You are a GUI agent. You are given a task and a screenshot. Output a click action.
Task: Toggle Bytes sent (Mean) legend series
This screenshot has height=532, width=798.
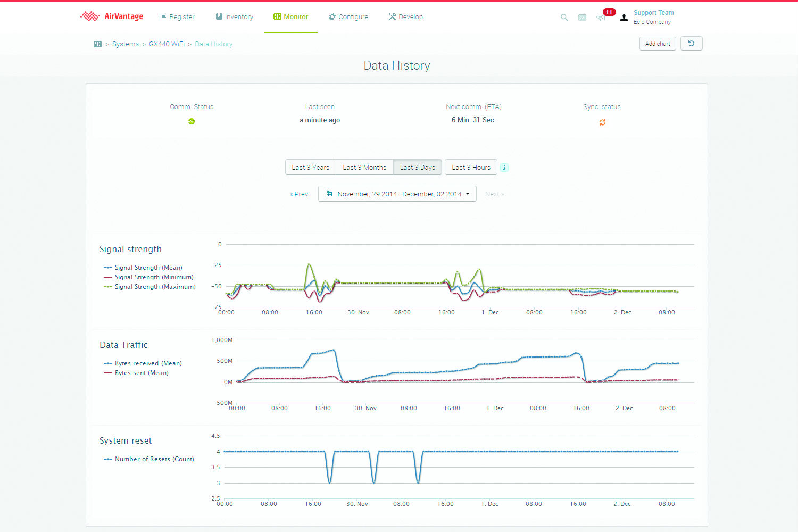[x=141, y=373]
